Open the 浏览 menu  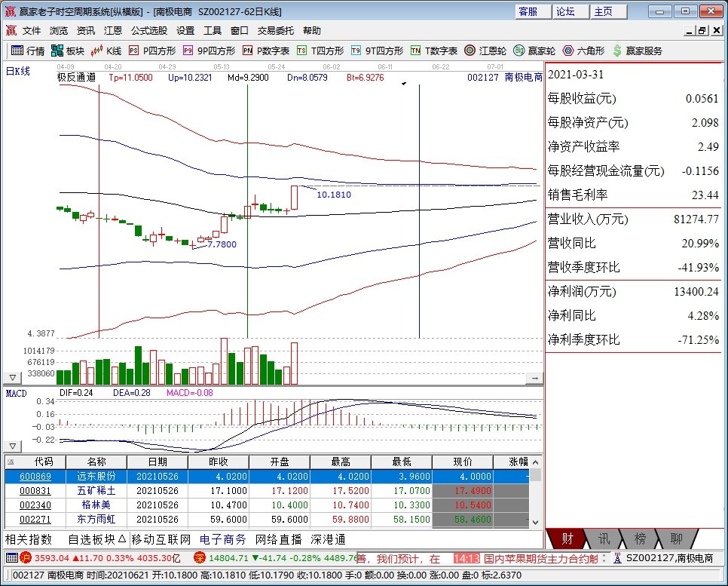pyautogui.click(x=59, y=31)
